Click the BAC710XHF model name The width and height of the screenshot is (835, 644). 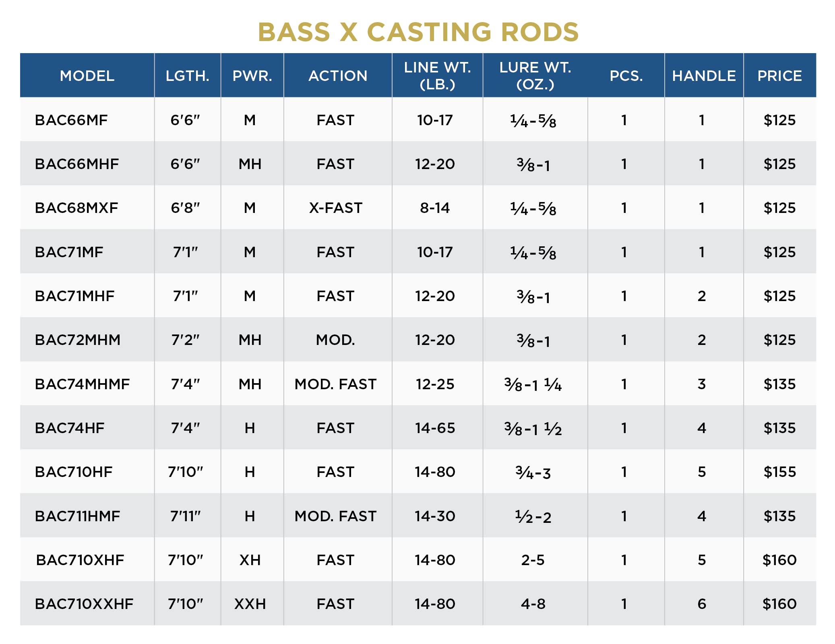(80, 560)
